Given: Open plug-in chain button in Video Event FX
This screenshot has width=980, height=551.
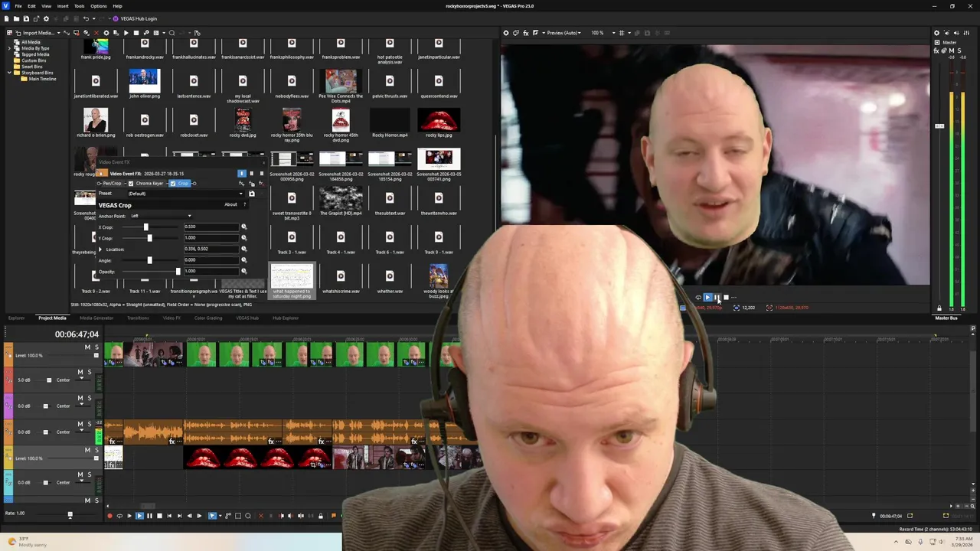Looking at the screenshot, I should [x=242, y=184].
